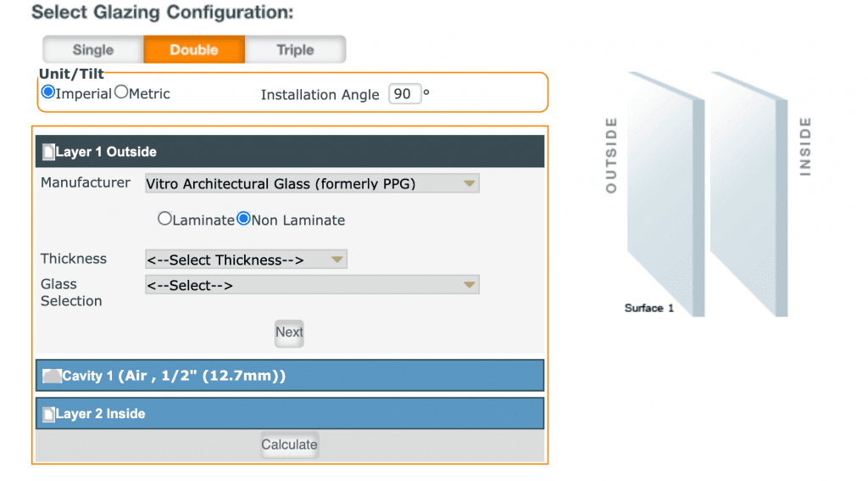The width and height of the screenshot is (868, 481).
Task: Switch to the Triple glazing tab
Action: coord(295,49)
